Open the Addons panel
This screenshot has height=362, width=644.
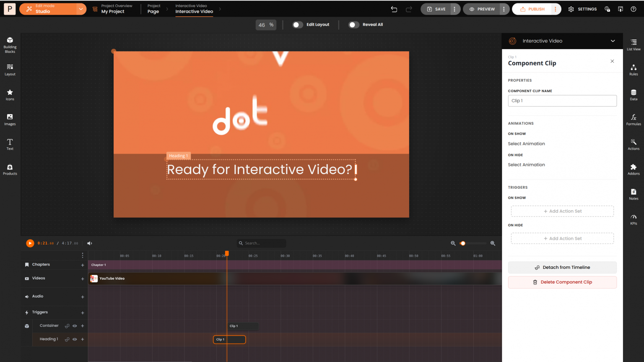point(634,169)
